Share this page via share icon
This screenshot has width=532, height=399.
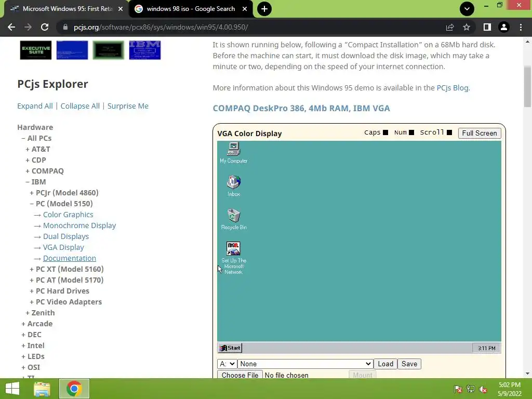[450, 27]
